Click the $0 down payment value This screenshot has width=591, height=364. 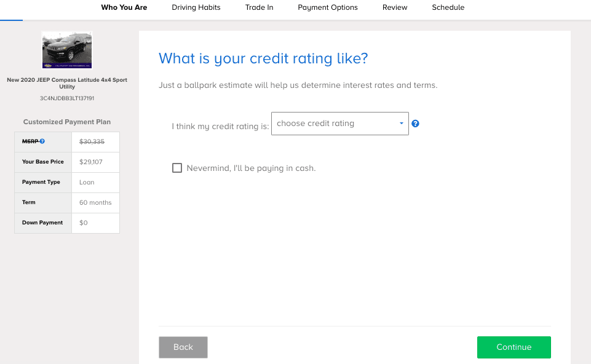83,223
